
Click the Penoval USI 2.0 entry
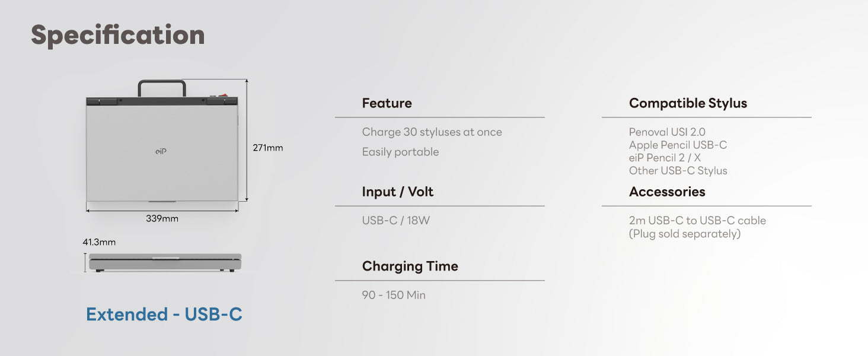pyautogui.click(x=667, y=132)
